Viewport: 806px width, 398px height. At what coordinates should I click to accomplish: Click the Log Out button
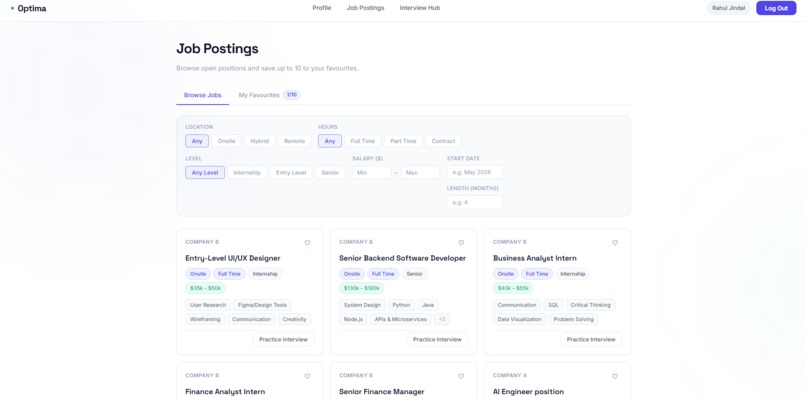776,8
